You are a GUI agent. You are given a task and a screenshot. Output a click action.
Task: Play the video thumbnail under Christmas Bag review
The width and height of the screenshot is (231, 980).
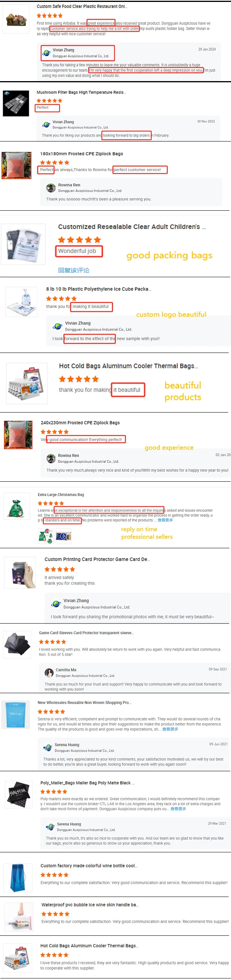64,536
